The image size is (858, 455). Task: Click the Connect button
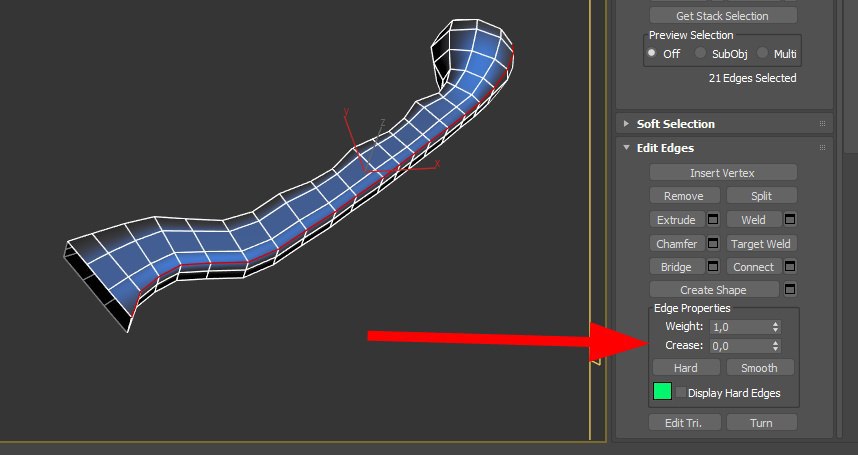(753, 266)
